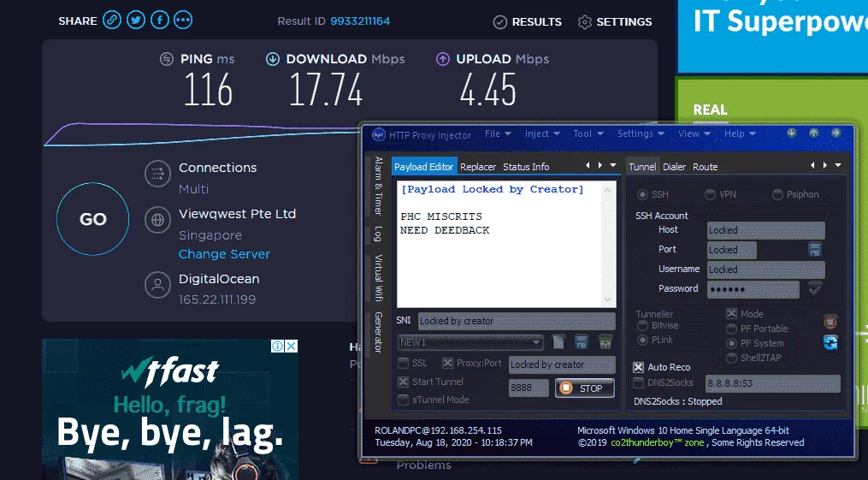Click the left tab-scroll arrow near Route tab
868x480 pixels.
click(x=812, y=165)
